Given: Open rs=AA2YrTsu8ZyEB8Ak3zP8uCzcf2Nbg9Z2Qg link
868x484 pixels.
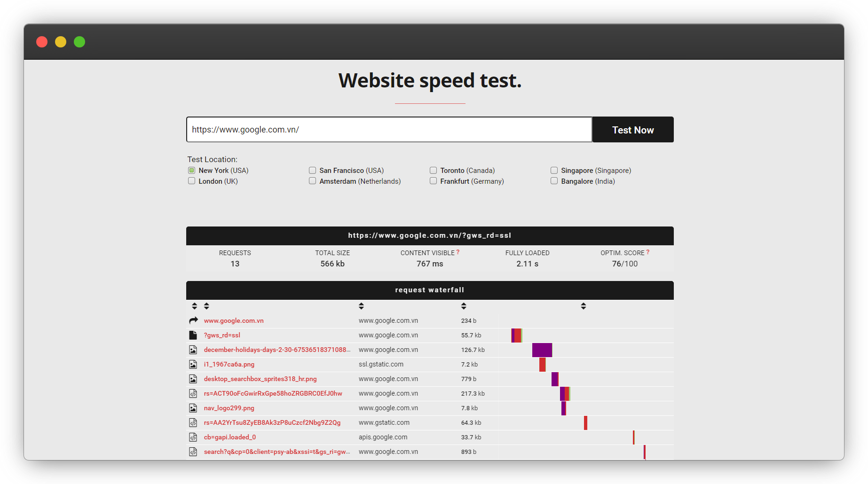Looking at the screenshot, I should click(x=272, y=422).
